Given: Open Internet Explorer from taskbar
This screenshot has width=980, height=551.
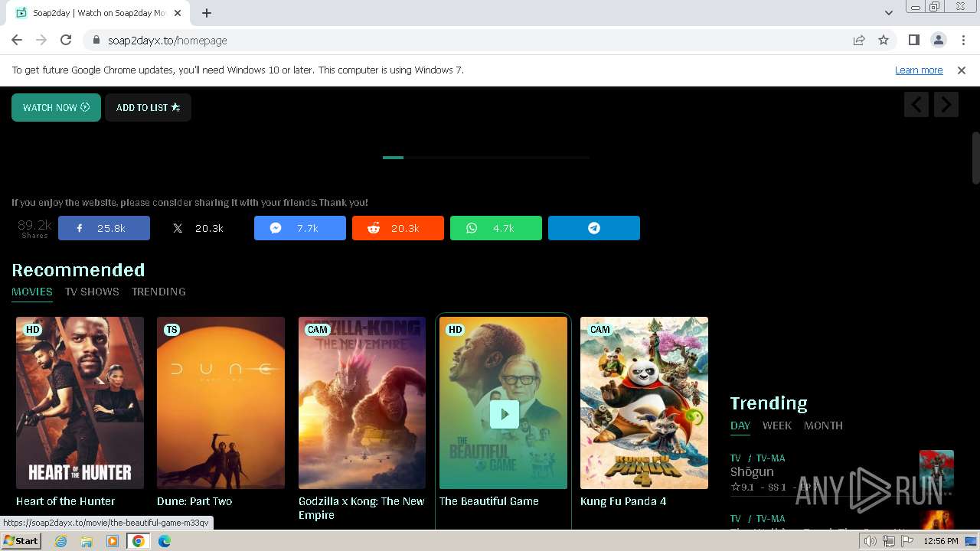Looking at the screenshot, I should (x=61, y=541).
